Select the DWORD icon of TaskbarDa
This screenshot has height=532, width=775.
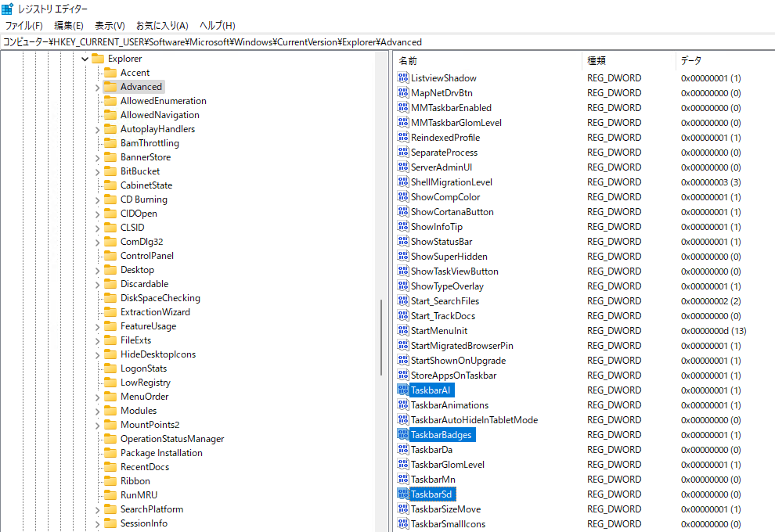coord(403,449)
